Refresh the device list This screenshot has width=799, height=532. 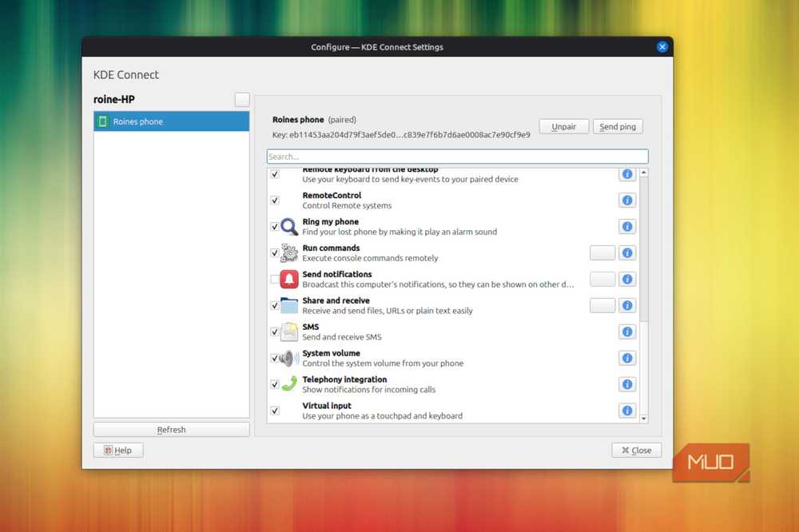pos(171,430)
